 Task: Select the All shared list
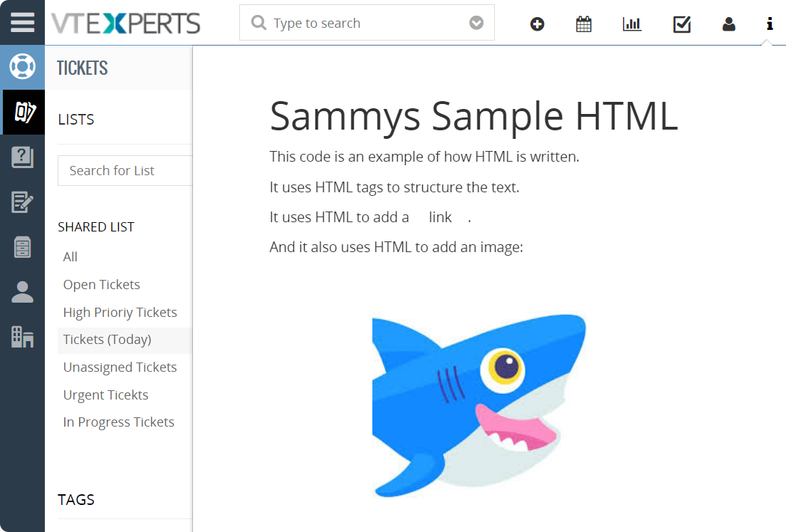click(x=70, y=256)
